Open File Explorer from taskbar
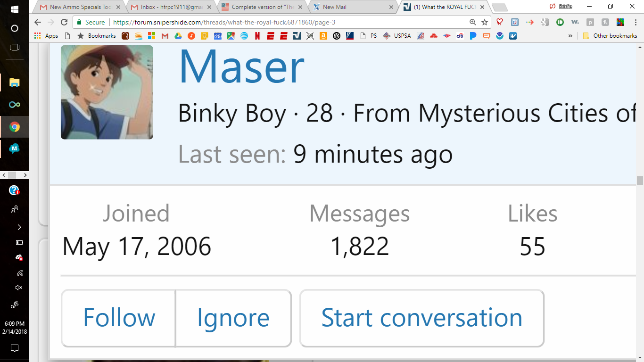The image size is (644, 362). coord(15,82)
